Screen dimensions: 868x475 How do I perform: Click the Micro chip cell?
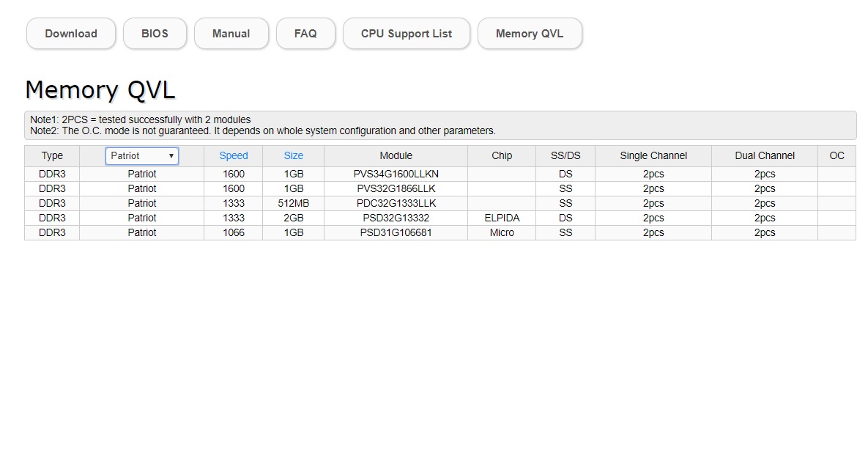tap(502, 233)
